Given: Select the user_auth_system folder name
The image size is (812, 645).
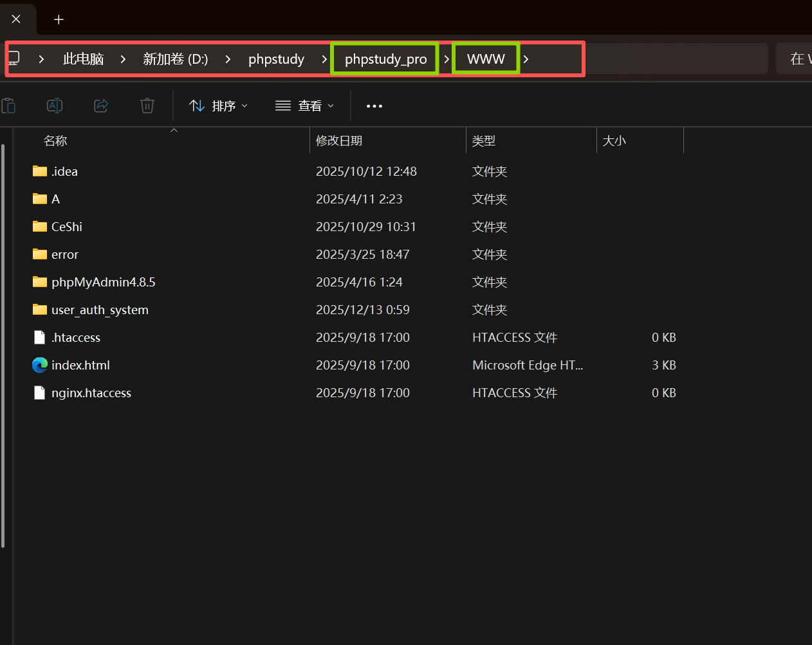Looking at the screenshot, I should (100, 310).
